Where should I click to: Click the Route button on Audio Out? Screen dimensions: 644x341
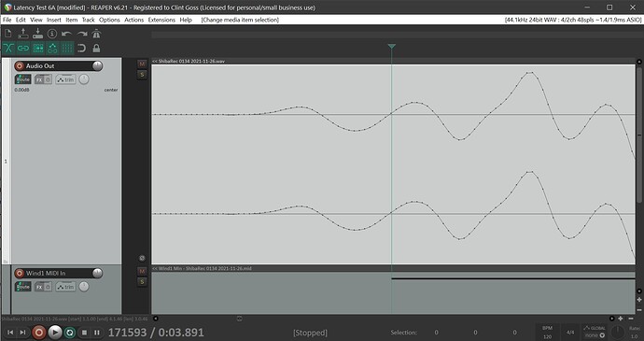tap(23, 79)
